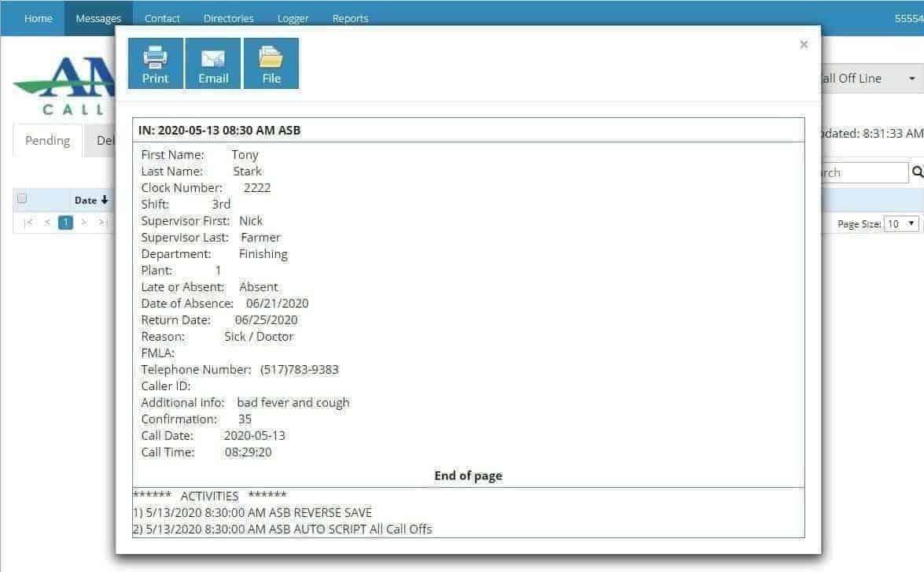
Task: Open the Reports menu
Action: pyautogui.click(x=350, y=18)
